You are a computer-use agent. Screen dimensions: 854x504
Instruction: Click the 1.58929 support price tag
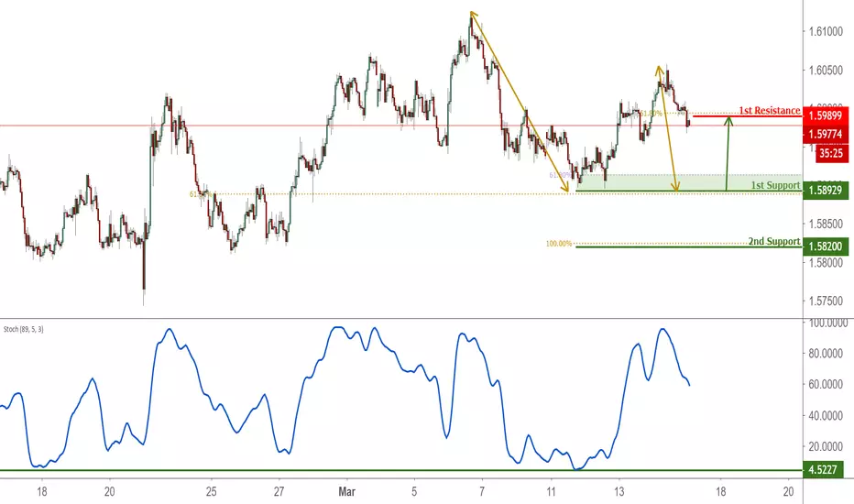(825, 191)
